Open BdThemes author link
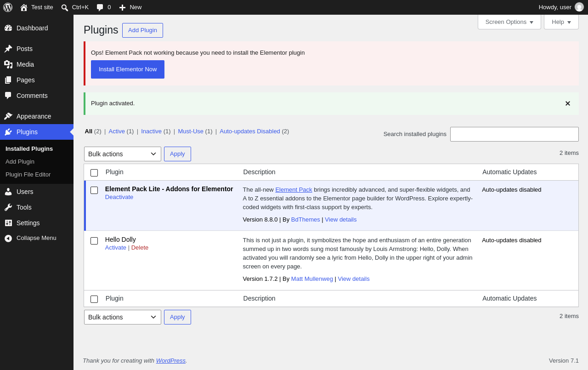588x370 pixels. (305, 220)
